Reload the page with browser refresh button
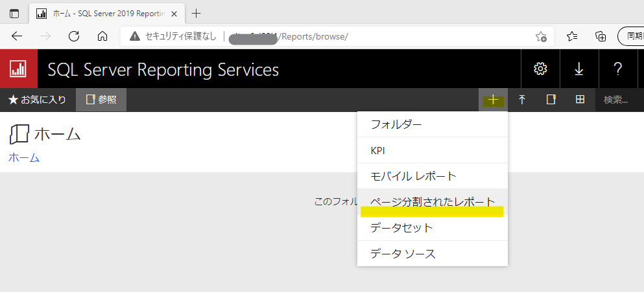 73,36
